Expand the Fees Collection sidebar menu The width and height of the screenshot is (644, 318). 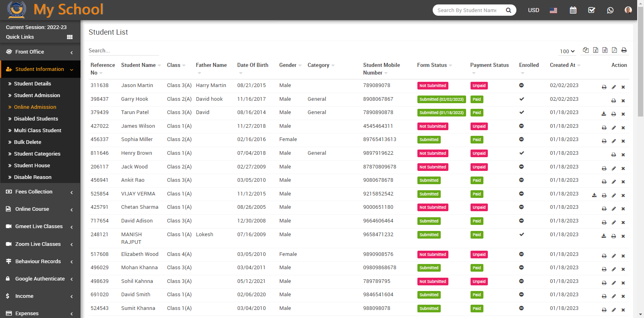[40, 192]
